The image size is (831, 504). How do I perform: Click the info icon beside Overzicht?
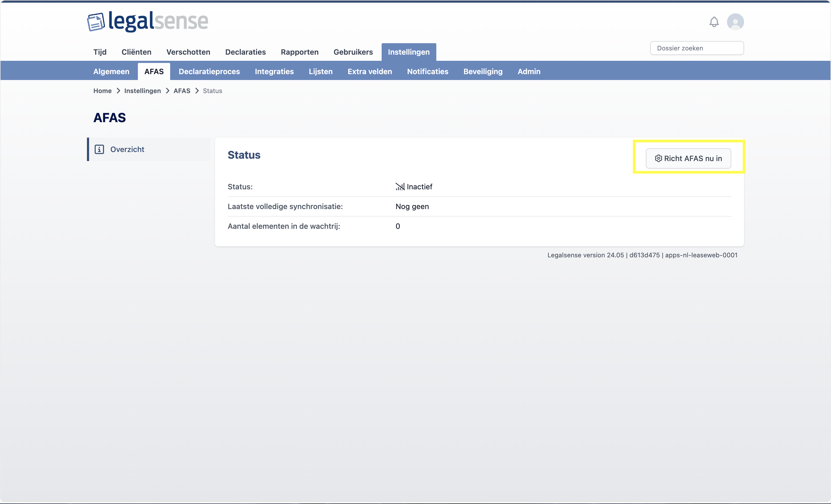point(99,149)
